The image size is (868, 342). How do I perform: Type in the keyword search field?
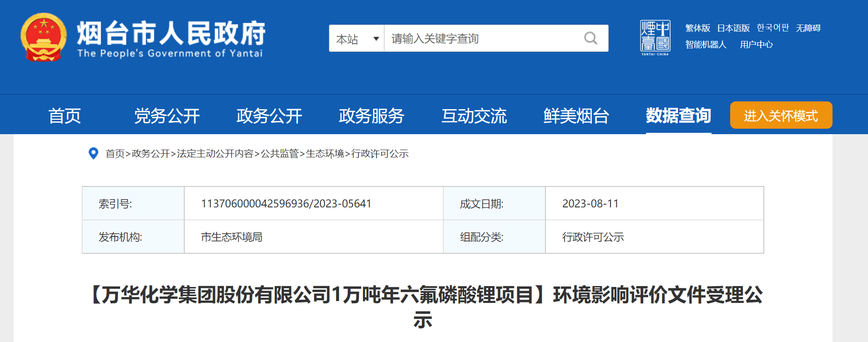coord(482,39)
